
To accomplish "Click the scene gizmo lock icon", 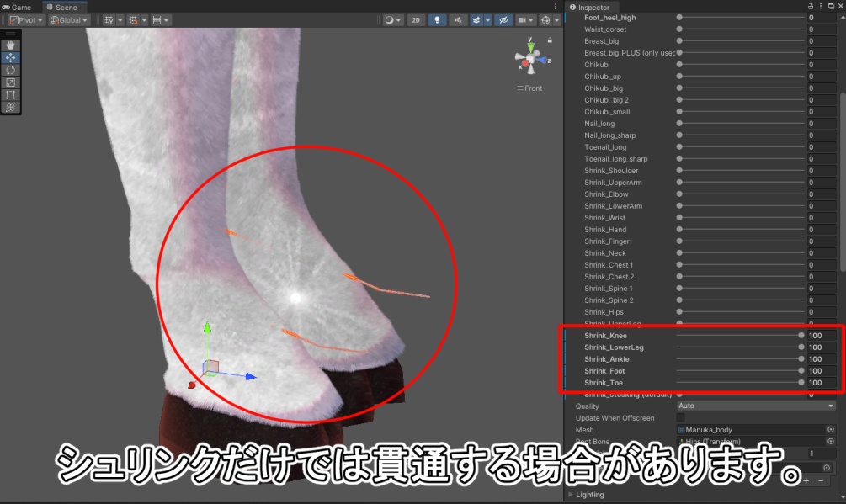I will (550, 40).
